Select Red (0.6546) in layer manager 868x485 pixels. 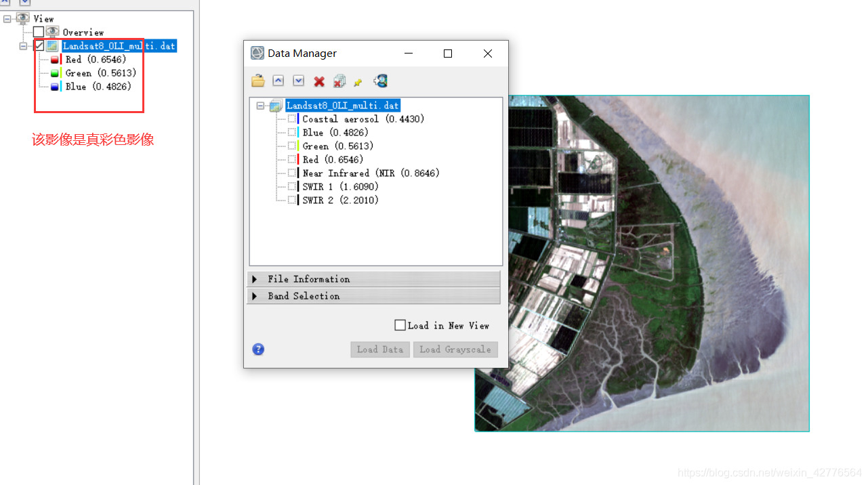pos(96,60)
